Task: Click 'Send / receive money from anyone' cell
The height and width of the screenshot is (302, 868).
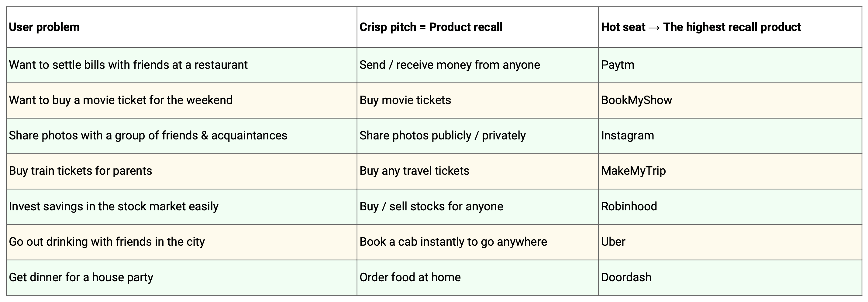Action: (x=478, y=65)
